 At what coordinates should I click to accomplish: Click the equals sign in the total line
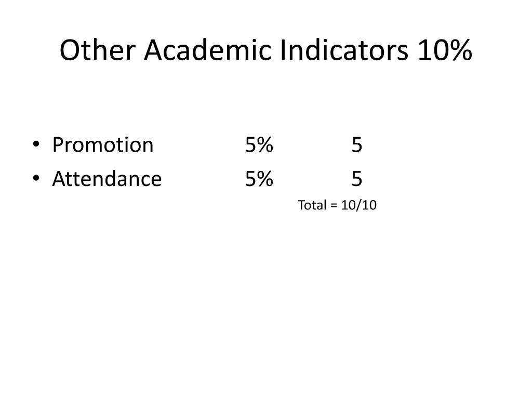pos(334,205)
